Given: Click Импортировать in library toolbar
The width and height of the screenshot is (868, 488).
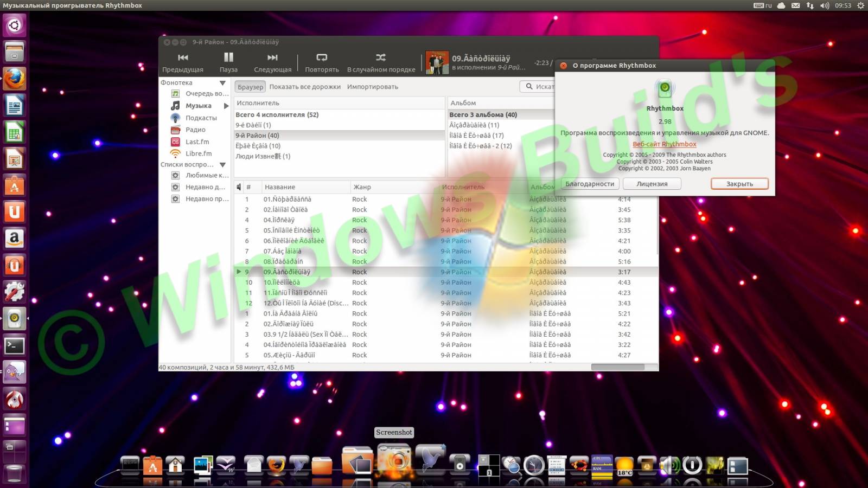Looking at the screenshot, I should 373,87.
